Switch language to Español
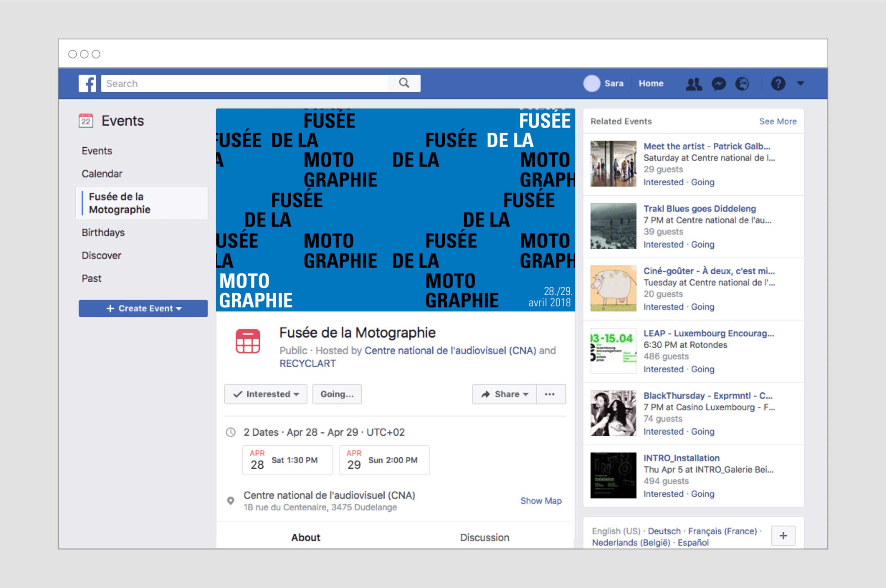 (x=693, y=543)
